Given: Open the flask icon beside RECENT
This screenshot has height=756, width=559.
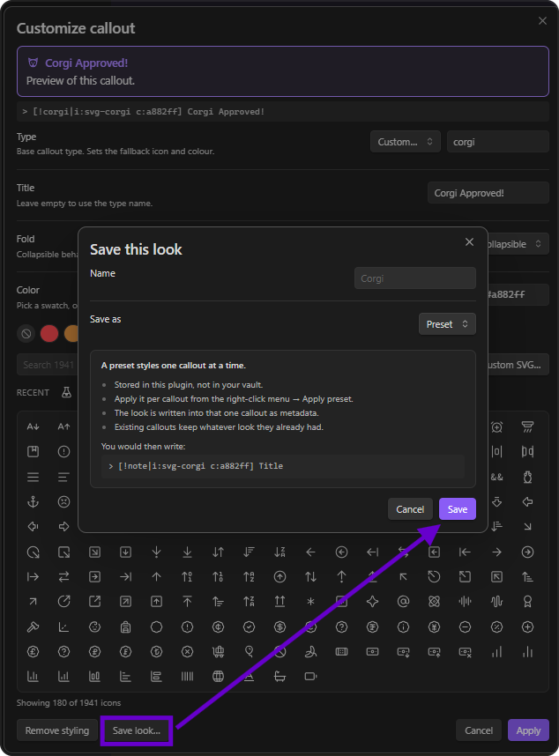Looking at the screenshot, I should pos(66,392).
